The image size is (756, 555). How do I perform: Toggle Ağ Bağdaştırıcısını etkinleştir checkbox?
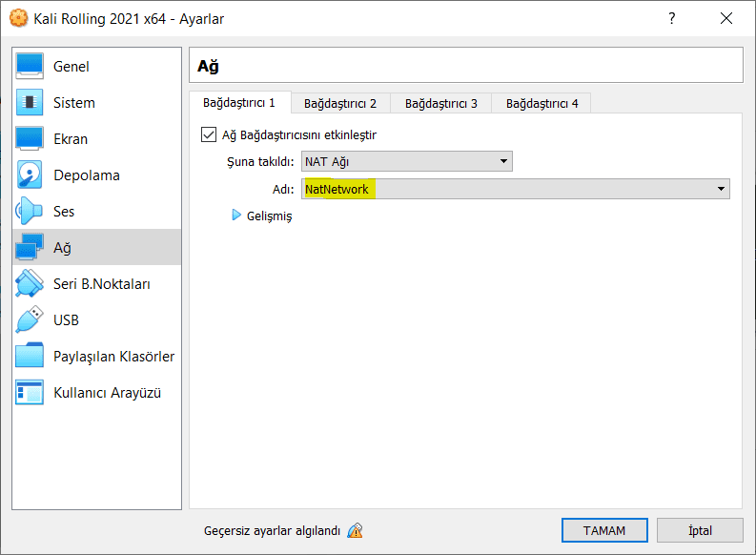coord(210,135)
